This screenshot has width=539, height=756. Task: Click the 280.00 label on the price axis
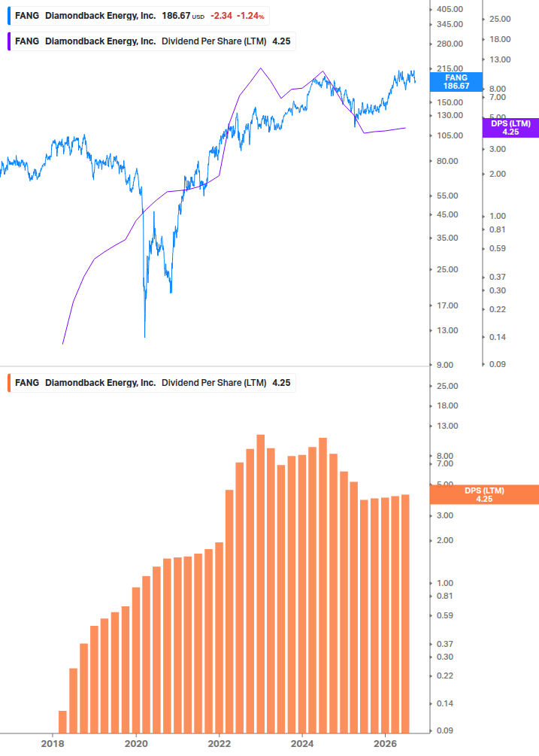(450, 44)
